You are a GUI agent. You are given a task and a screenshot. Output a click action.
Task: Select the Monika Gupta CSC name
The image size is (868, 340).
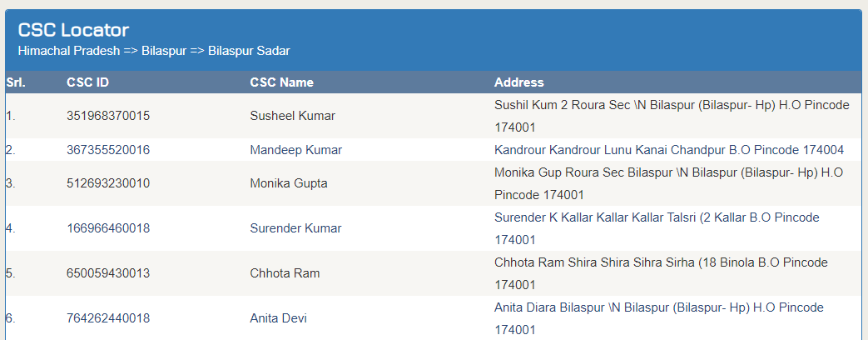(289, 183)
